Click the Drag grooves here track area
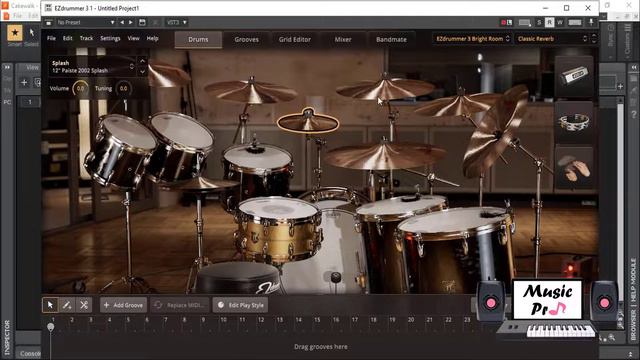Viewport: 640px width, 360px height. point(320,347)
